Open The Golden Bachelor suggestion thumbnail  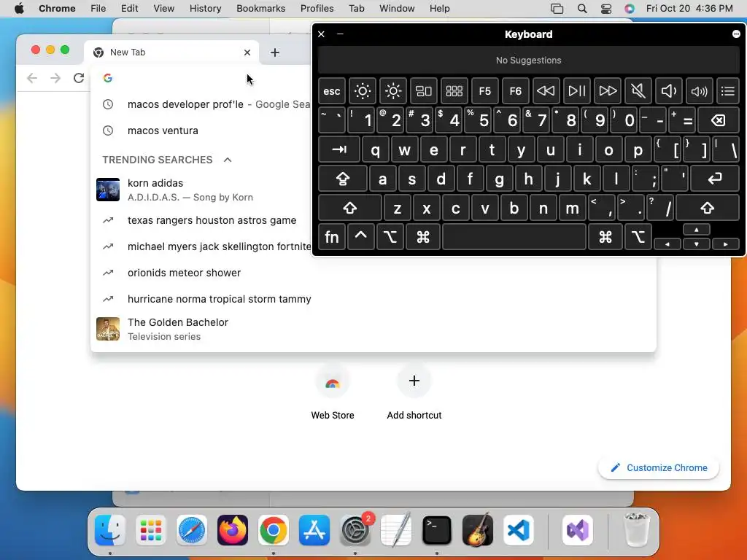click(x=108, y=329)
